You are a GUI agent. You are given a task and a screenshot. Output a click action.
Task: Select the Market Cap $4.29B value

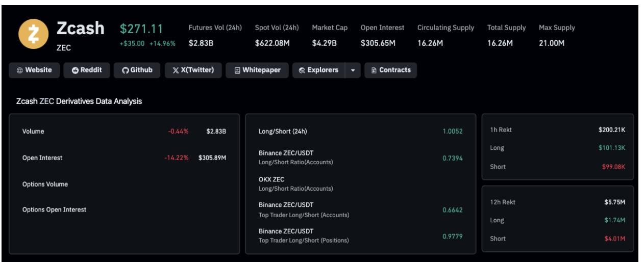pyautogui.click(x=324, y=43)
